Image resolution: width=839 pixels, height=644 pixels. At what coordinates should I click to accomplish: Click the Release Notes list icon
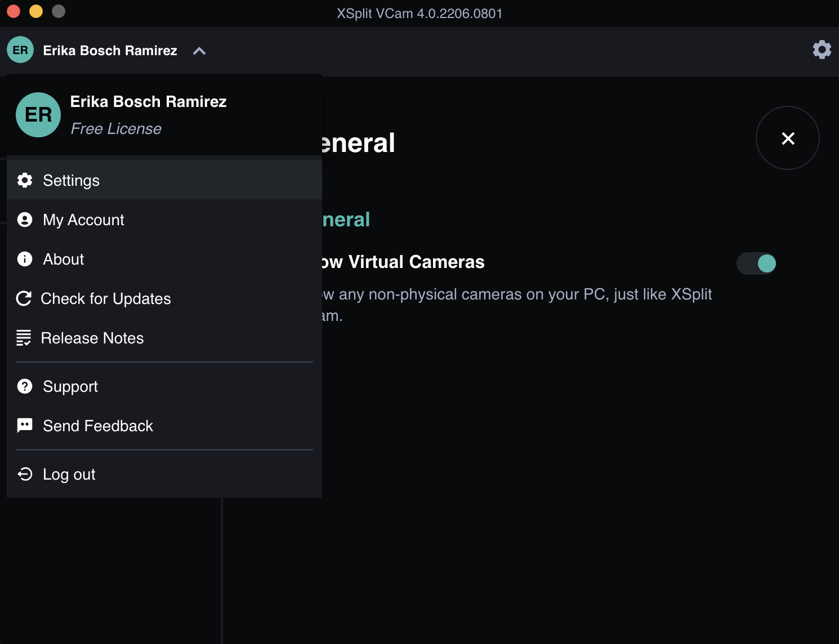(24, 338)
